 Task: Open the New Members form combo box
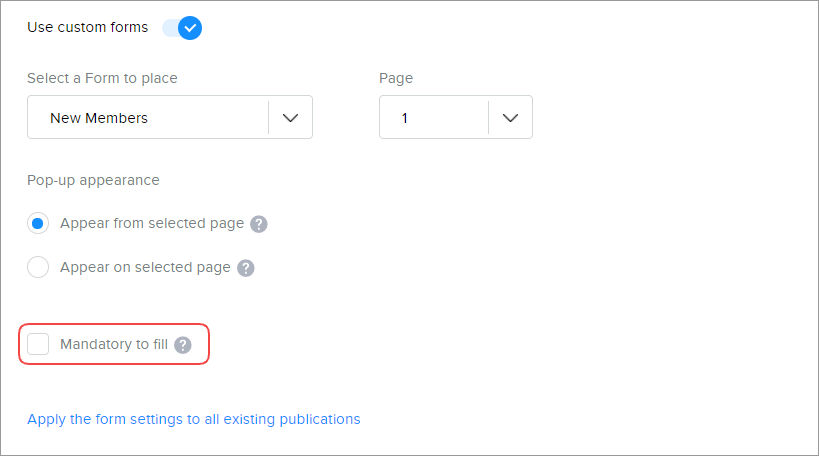click(x=148, y=118)
